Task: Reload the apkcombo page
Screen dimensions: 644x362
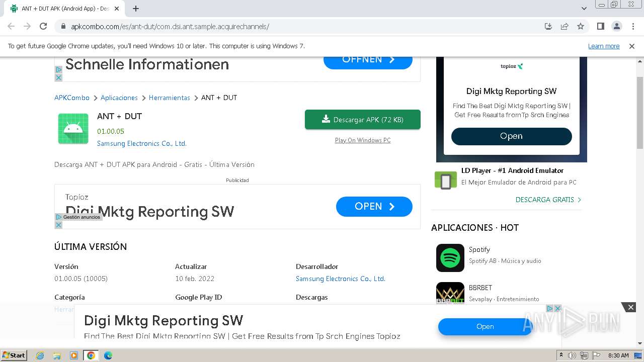Action: 43,26
